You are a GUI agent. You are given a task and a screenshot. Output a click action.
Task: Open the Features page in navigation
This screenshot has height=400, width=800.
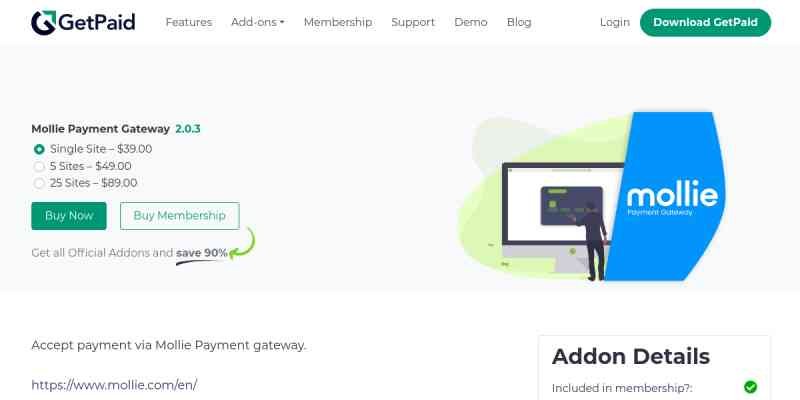coord(189,22)
